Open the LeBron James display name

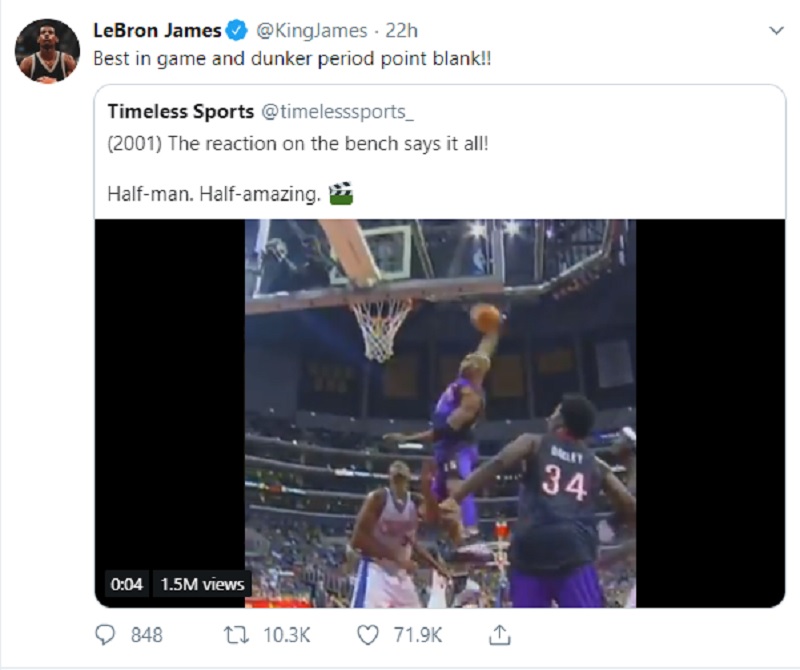pos(157,31)
